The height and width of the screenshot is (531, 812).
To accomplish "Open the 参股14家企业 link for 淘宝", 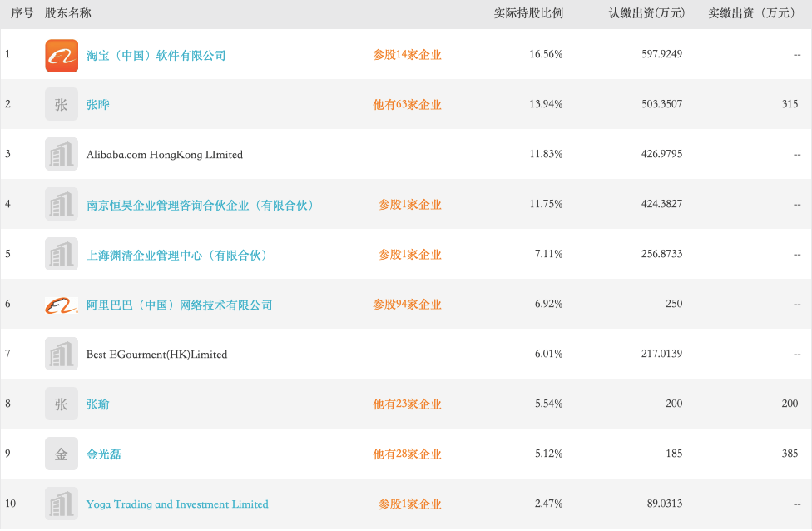I will [x=408, y=54].
